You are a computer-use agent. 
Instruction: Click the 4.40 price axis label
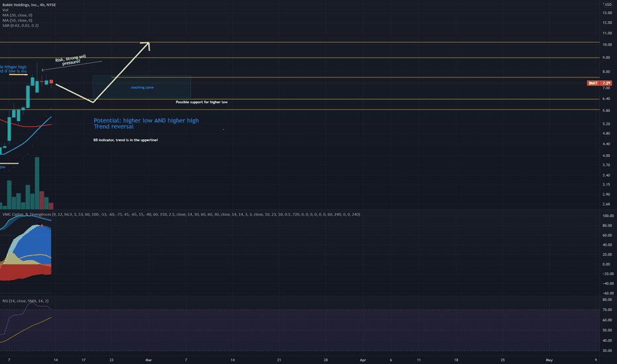606,144
